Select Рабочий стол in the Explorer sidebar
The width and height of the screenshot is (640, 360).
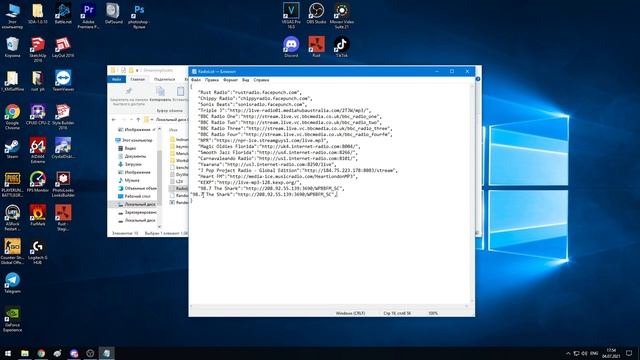134,196
